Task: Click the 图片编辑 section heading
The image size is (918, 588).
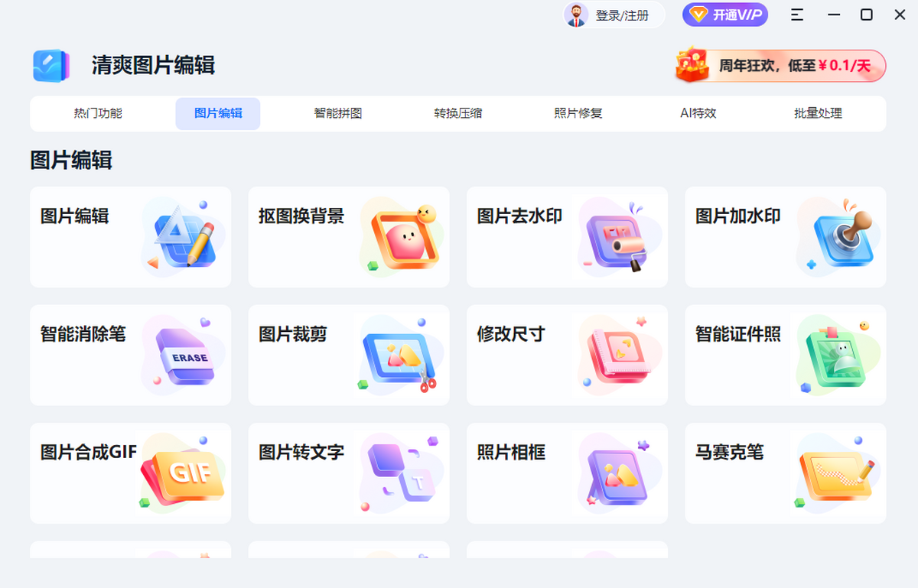Action: [x=71, y=161]
